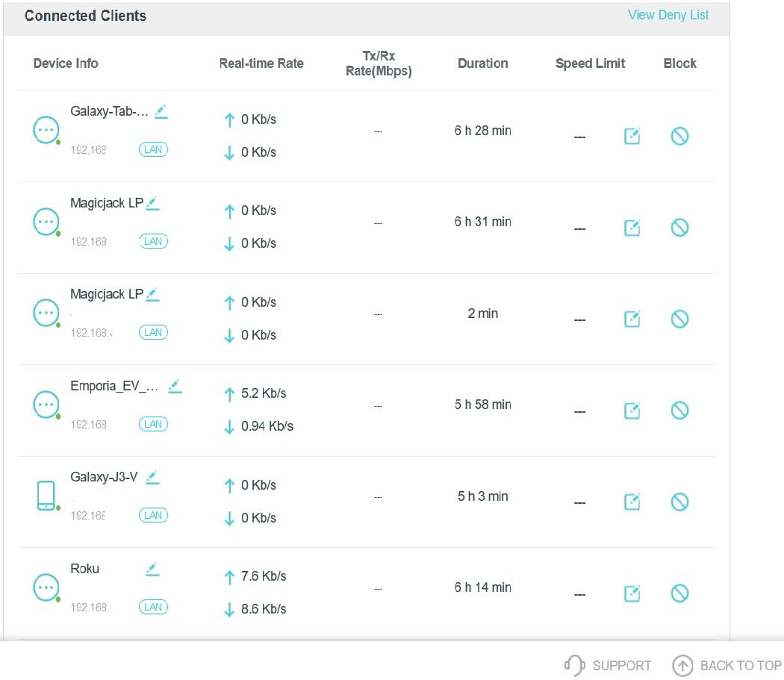Image resolution: width=784 pixels, height=680 pixels.
Task: Select the LAN badge for Galaxy-Tab
Action: [x=153, y=149]
